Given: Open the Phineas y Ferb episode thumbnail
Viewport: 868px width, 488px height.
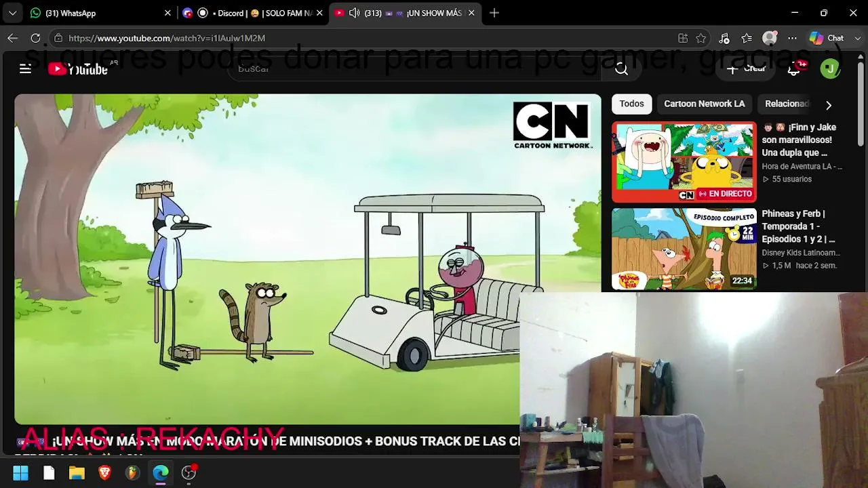Looking at the screenshot, I should pos(684,249).
